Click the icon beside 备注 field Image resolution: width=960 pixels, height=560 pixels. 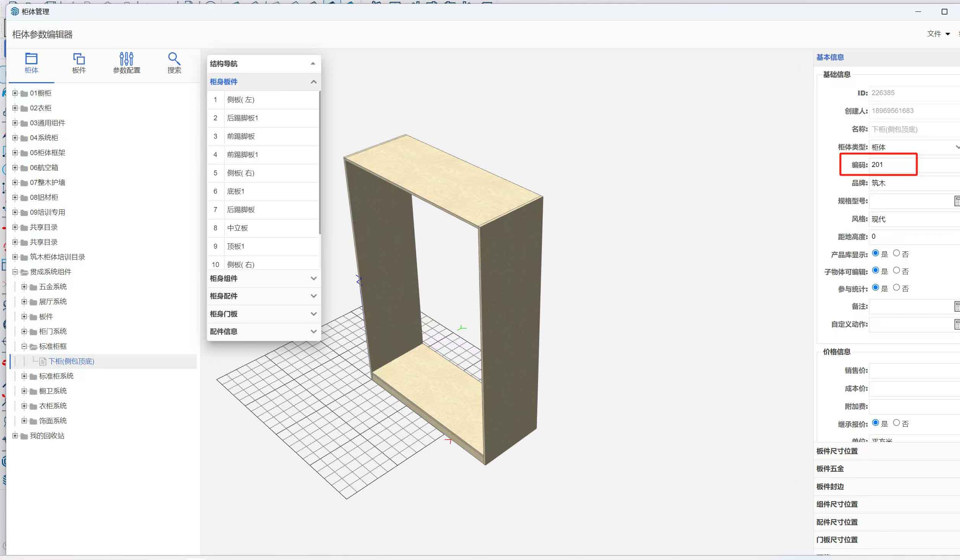tap(957, 306)
